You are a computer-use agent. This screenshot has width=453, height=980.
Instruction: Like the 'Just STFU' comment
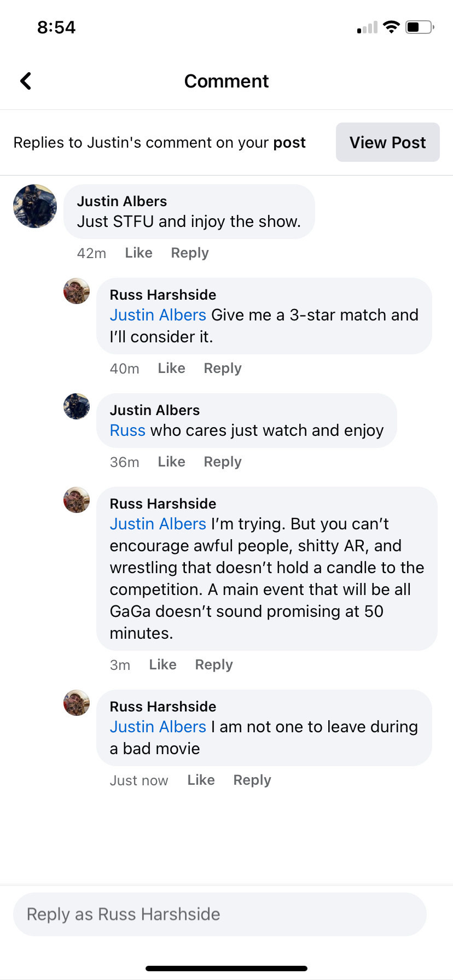[x=138, y=253]
